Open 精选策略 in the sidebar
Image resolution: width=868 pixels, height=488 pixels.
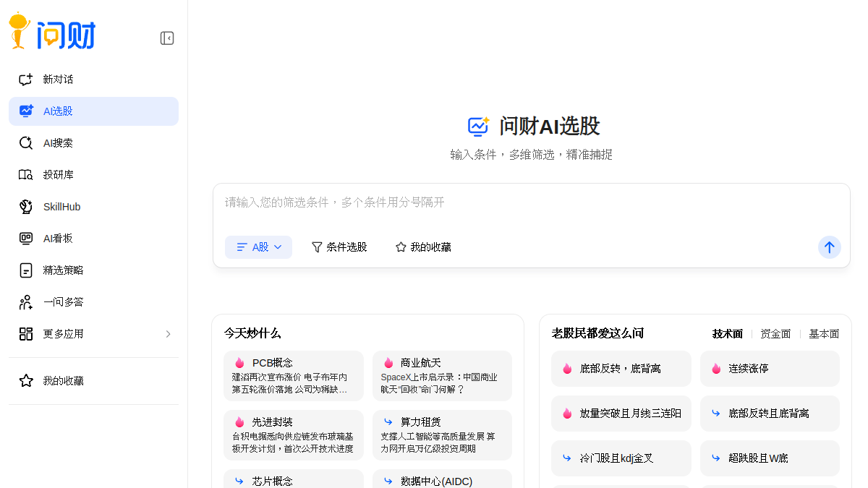click(93, 270)
